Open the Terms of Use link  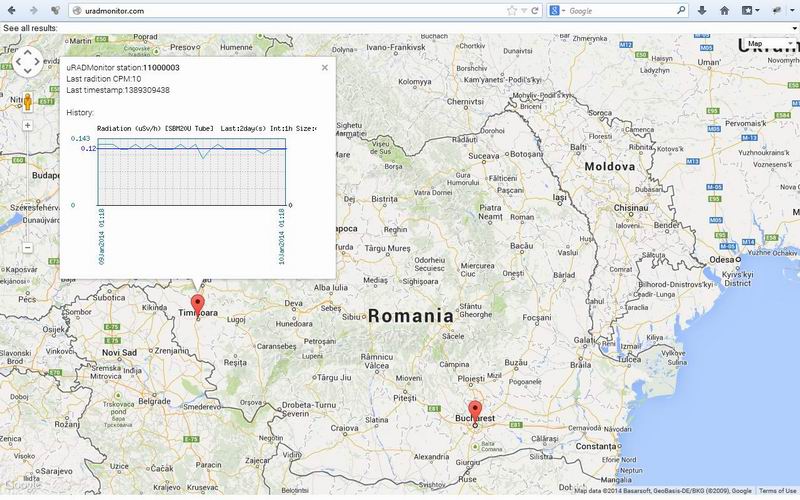click(778, 491)
